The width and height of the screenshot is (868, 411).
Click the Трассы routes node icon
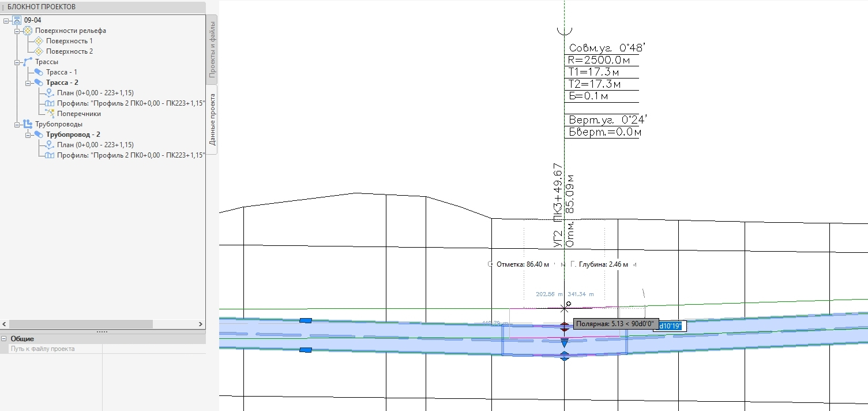27,62
